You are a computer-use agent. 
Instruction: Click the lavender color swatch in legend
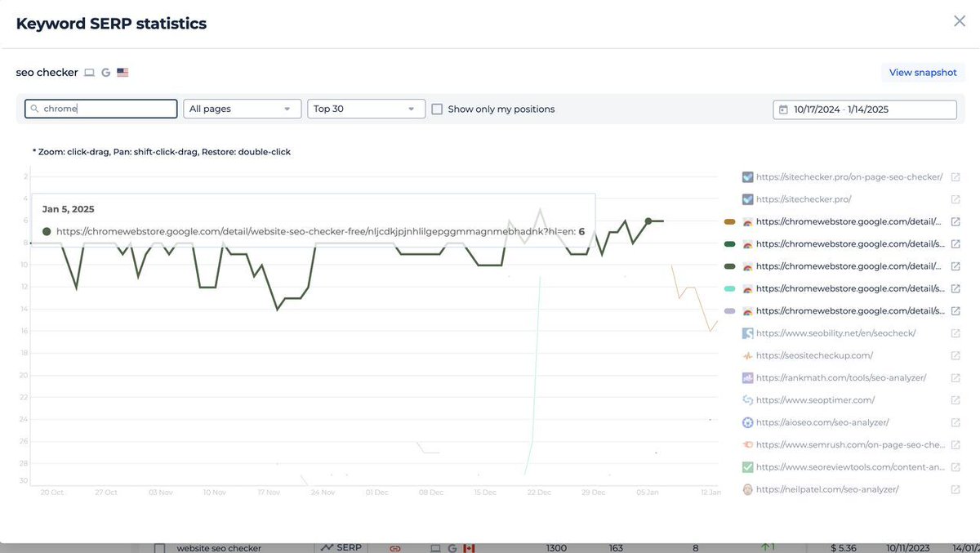click(730, 311)
